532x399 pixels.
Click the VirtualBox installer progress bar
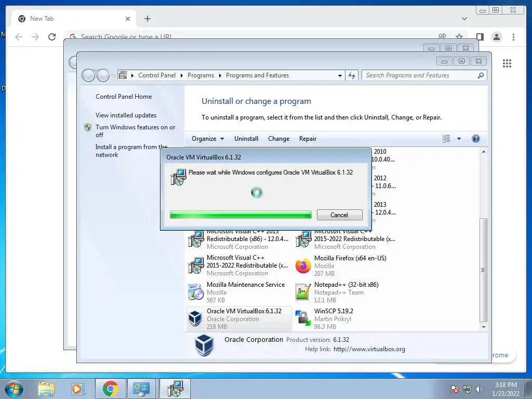pyautogui.click(x=241, y=215)
